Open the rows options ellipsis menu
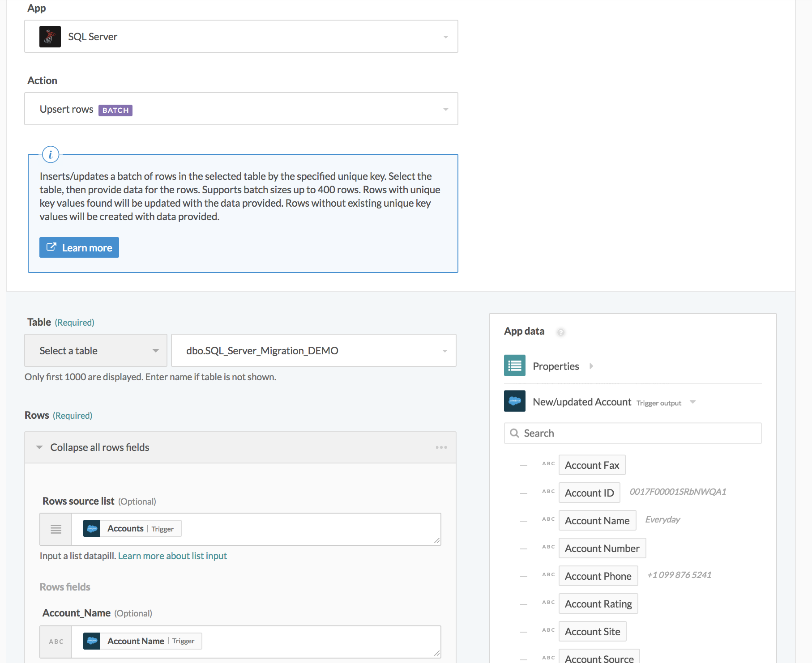This screenshot has width=812, height=663. pos(441,447)
